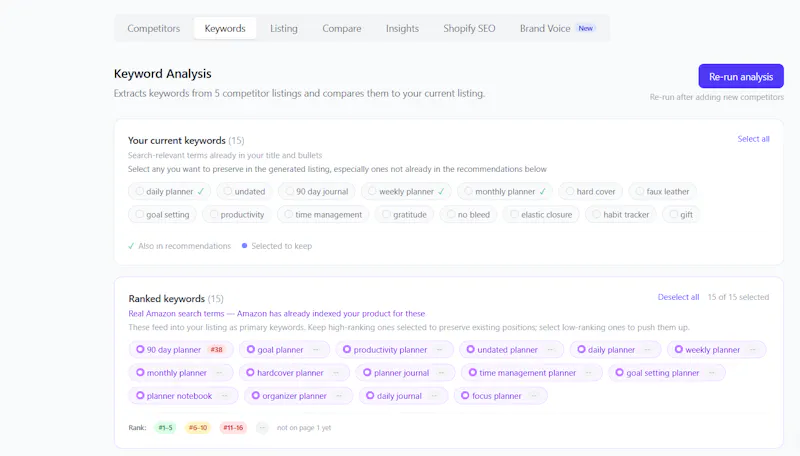
Task: Deselect the daily planner ranked keyword
Action: click(615, 349)
